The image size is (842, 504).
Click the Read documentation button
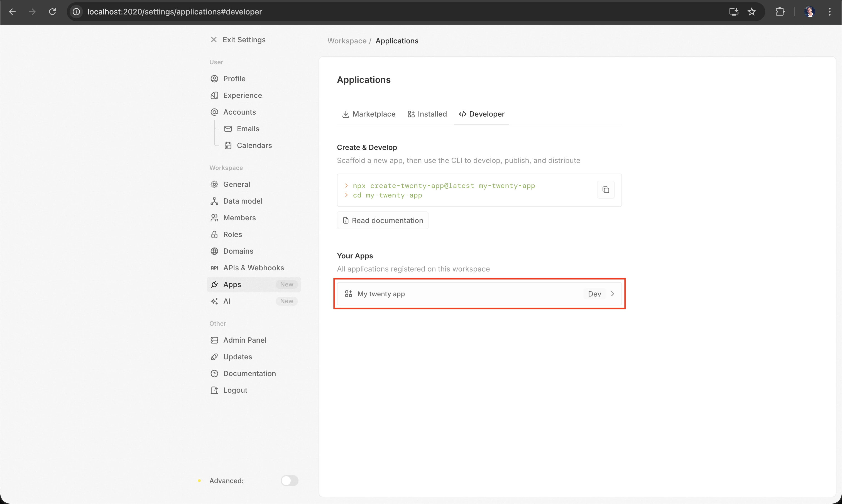coord(382,220)
